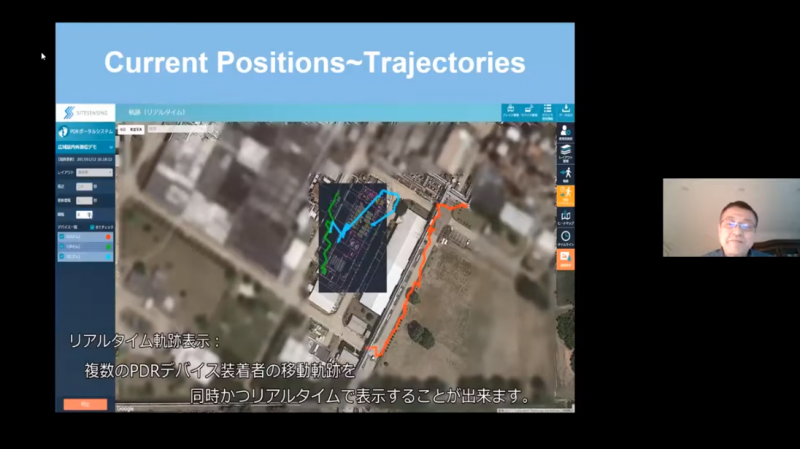Click the realtime trajectory header title
Screen dimensions: 800x449
click(157, 112)
